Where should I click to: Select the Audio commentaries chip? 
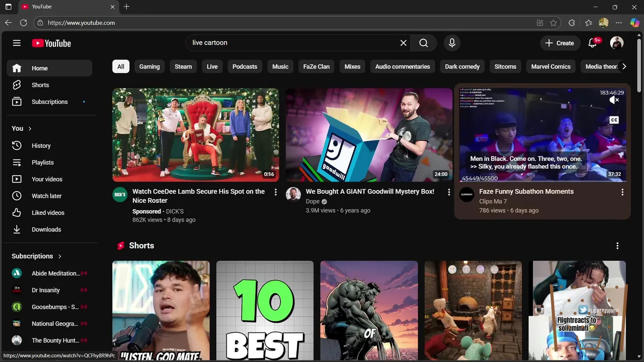tap(403, 66)
